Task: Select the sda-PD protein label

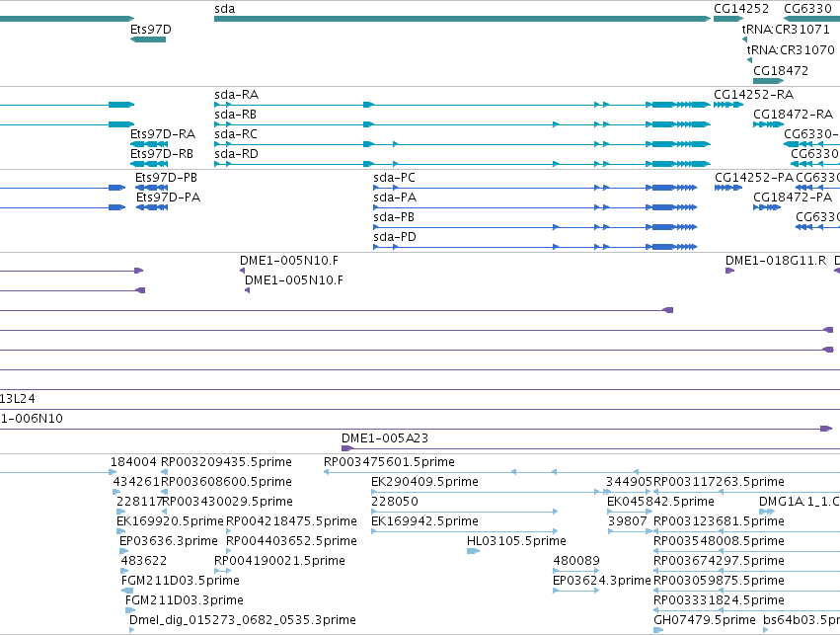Action: coord(395,237)
